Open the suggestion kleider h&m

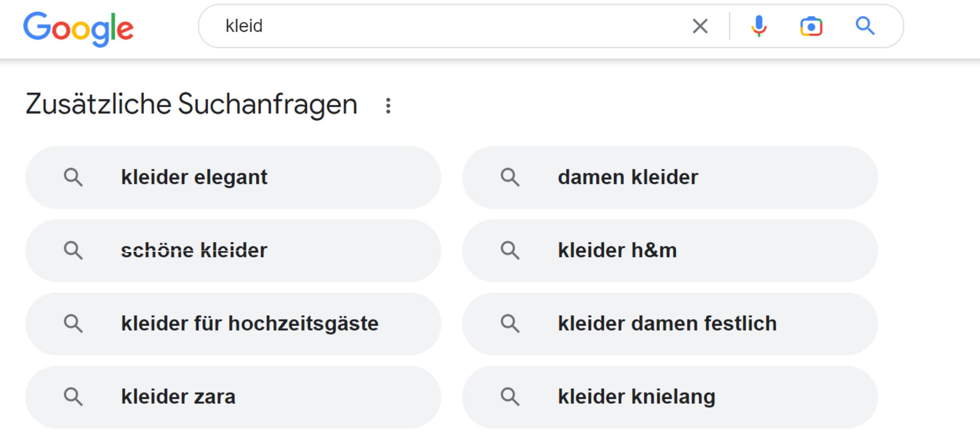(617, 250)
